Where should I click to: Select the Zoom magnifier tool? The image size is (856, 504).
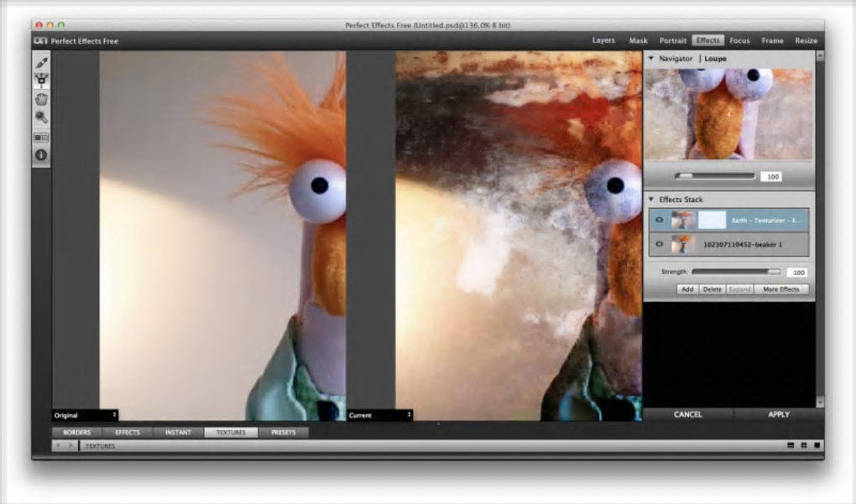tap(41, 117)
